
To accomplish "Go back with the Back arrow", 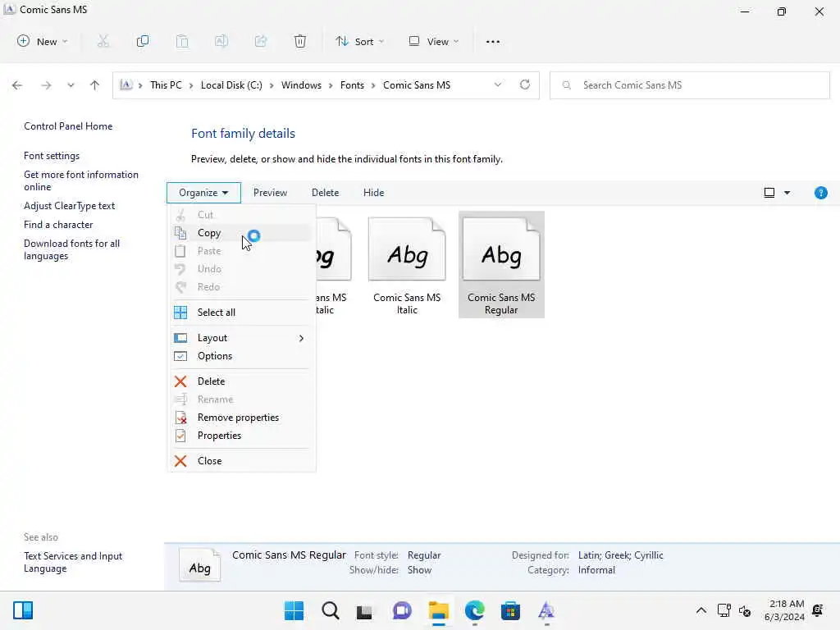I will [x=17, y=85].
